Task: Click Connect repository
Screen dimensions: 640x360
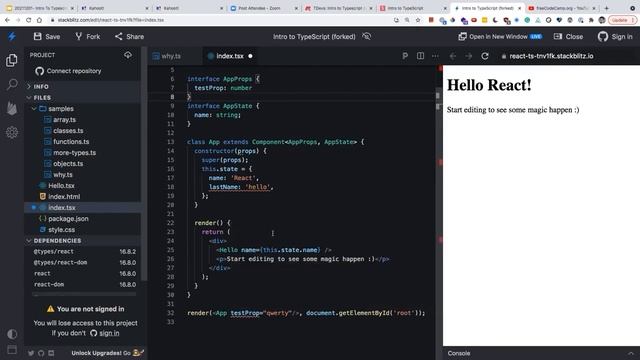Action: (68, 71)
